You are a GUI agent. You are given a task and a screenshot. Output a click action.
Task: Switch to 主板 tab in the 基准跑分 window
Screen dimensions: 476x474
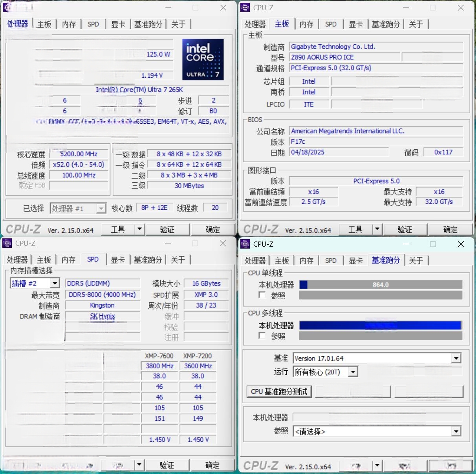pos(282,261)
